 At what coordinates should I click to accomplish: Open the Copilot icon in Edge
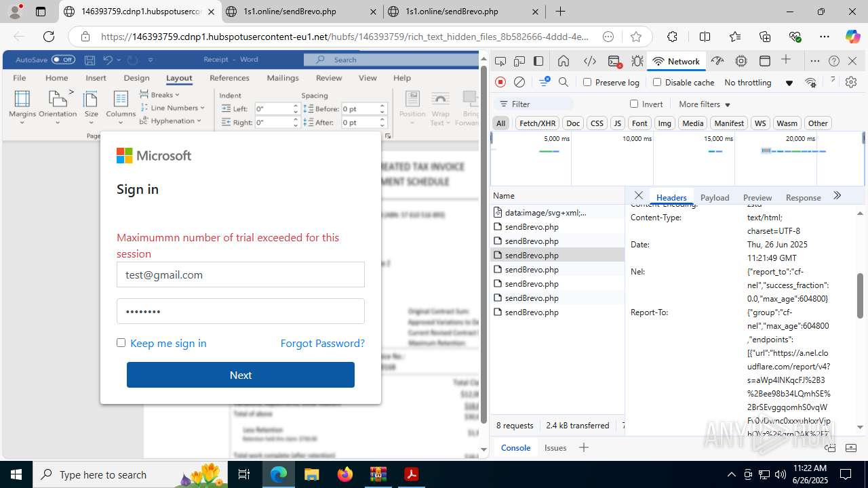pyautogui.click(x=852, y=37)
